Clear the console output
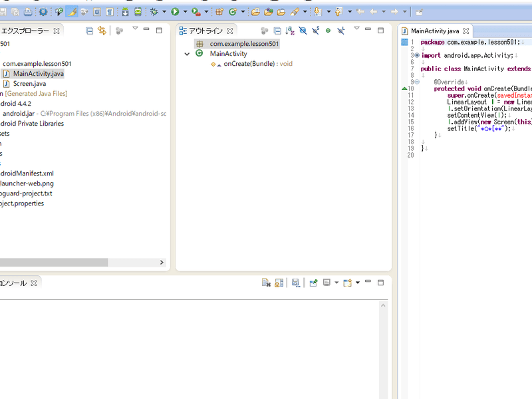This screenshot has width=532, height=399. [266, 283]
